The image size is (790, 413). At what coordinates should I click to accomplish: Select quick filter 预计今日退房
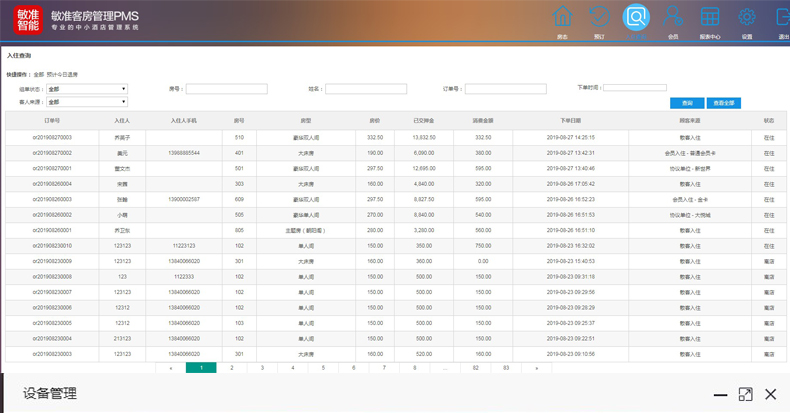(x=62, y=74)
